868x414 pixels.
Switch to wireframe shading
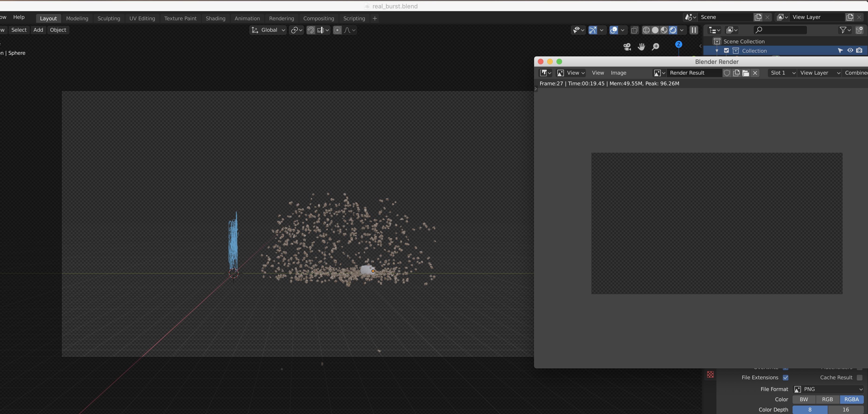pos(646,30)
